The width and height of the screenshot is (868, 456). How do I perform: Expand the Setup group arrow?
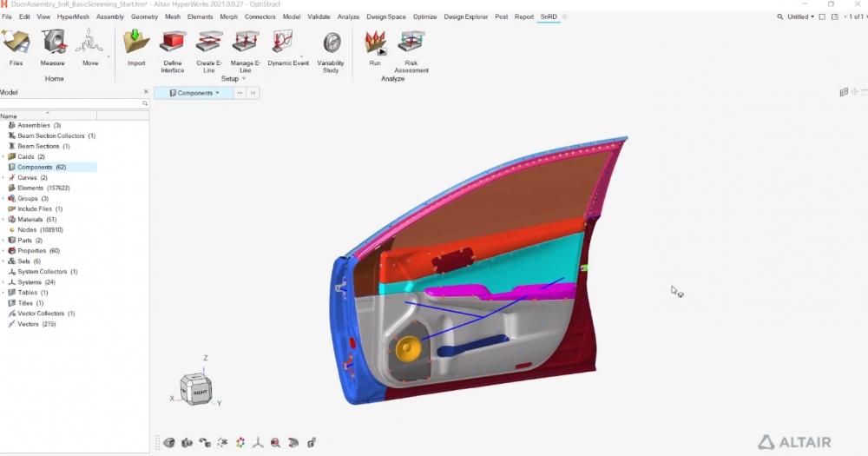244,79
